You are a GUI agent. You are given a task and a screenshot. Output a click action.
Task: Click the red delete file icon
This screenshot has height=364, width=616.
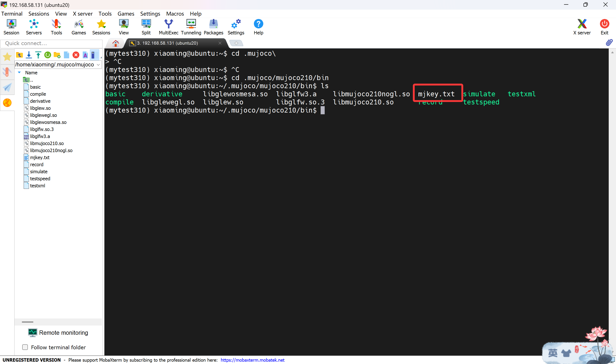[76, 55]
